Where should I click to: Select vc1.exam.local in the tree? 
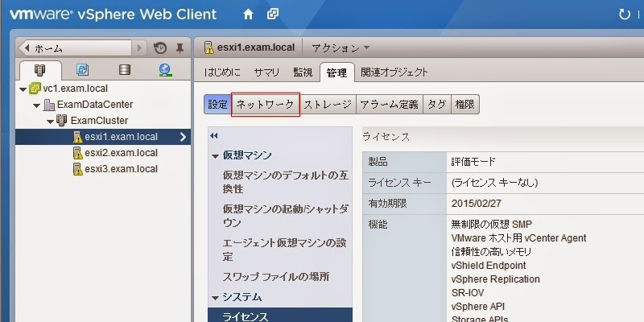pyautogui.click(x=75, y=89)
